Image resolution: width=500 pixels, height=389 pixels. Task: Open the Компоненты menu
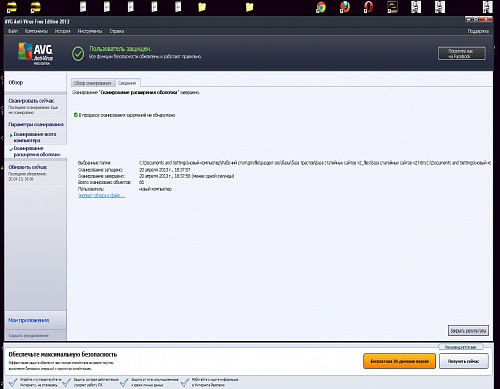(36, 31)
